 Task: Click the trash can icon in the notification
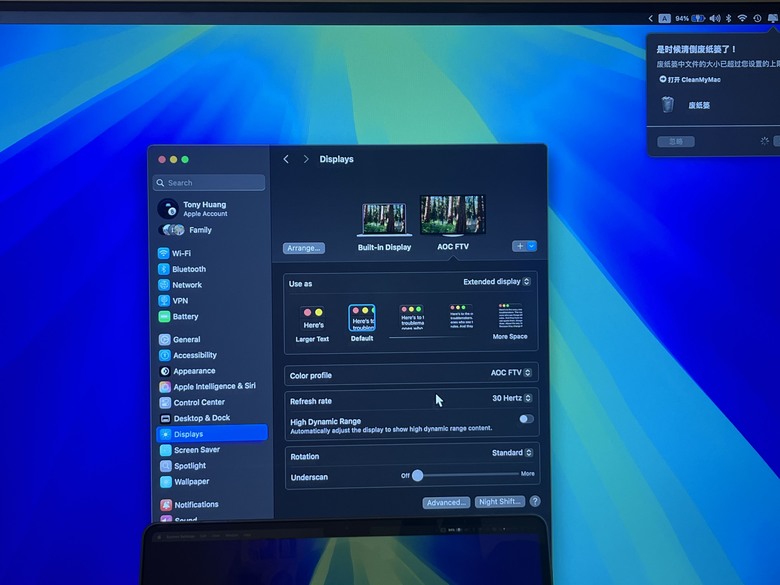click(x=667, y=105)
